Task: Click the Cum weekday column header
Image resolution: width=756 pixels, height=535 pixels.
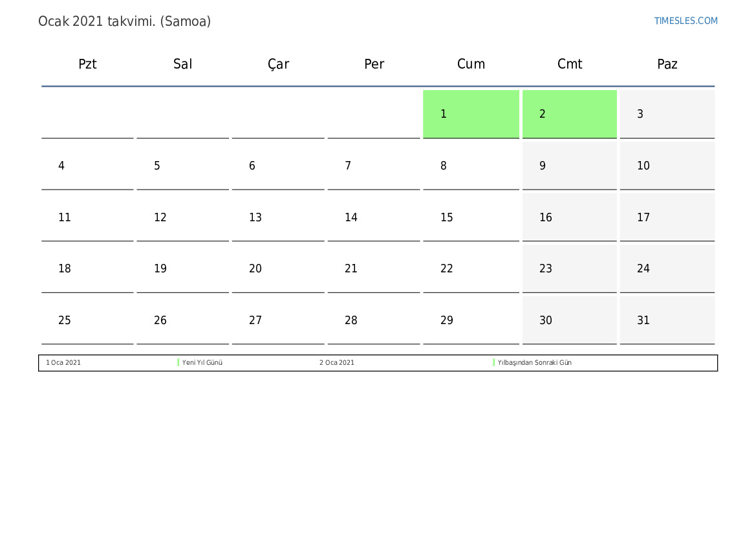Action: tap(471, 64)
